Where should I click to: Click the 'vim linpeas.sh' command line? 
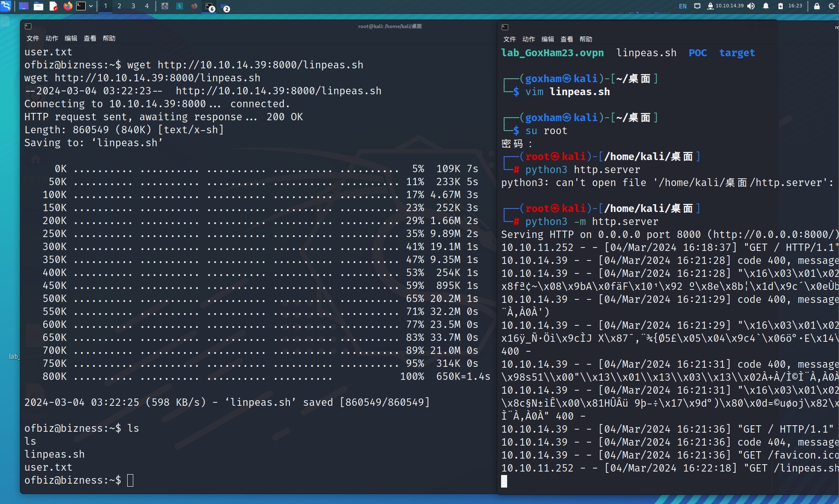tap(568, 92)
